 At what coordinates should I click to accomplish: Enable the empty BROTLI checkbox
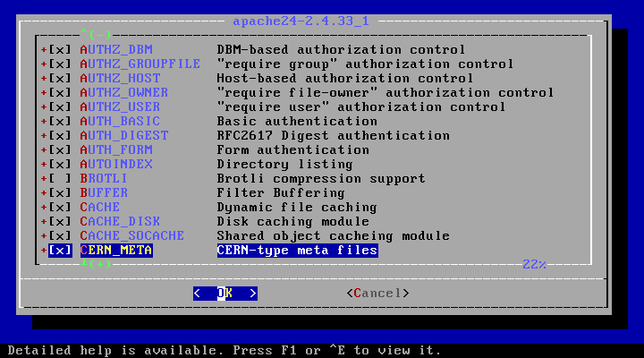(60, 179)
